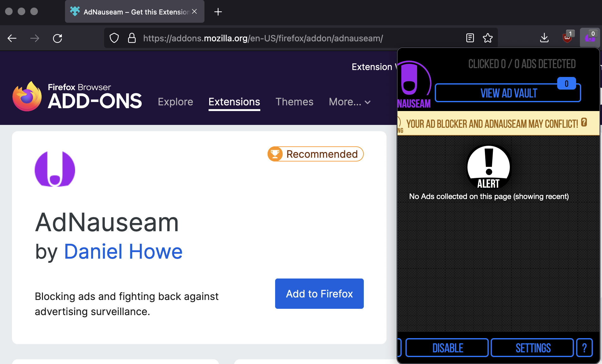The height and width of the screenshot is (364, 602).
Task: Go back to the previous page
Action: pyautogui.click(x=12, y=38)
